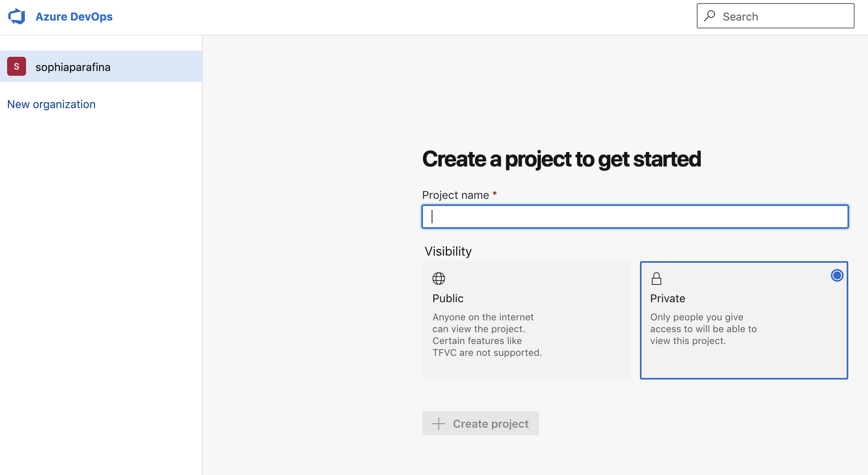
Task: Open the Azure DevOps home link
Action: [74, 17]
